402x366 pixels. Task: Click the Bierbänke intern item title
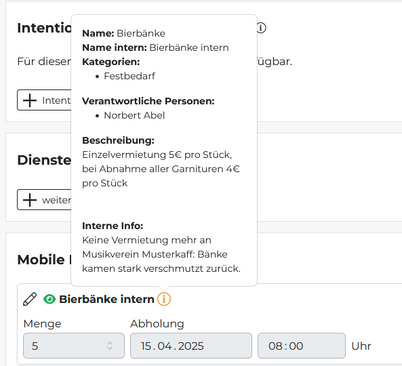[x=107, y=299]
